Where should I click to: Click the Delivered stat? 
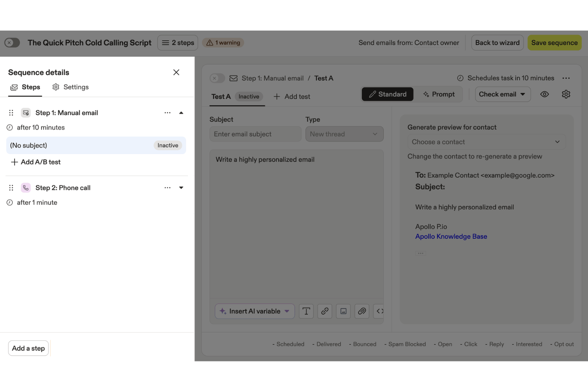(x=327, y=344)
